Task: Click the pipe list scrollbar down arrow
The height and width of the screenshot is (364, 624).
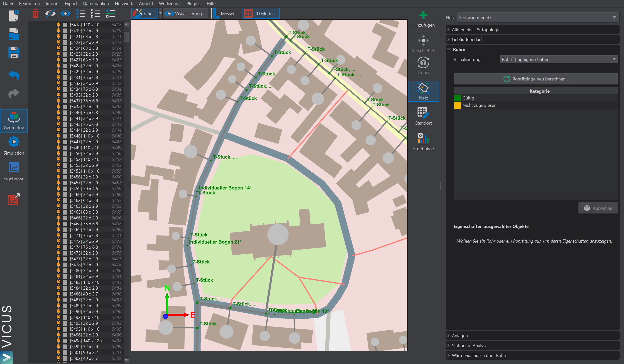Action: [126, 360]
